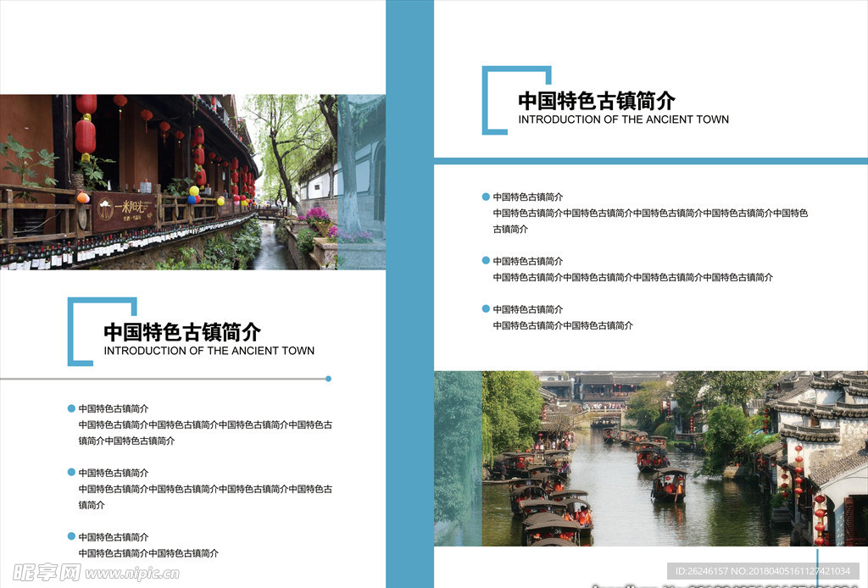Click the blue bracket beside the left page title
The image size is (868, 588).
pos(70,331)
